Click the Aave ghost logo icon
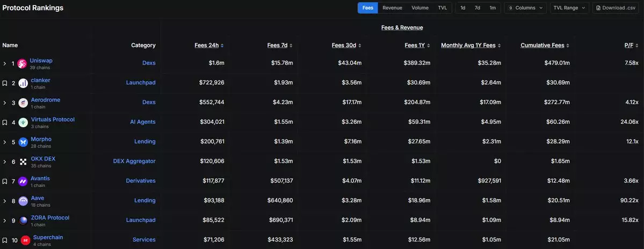 23,201
